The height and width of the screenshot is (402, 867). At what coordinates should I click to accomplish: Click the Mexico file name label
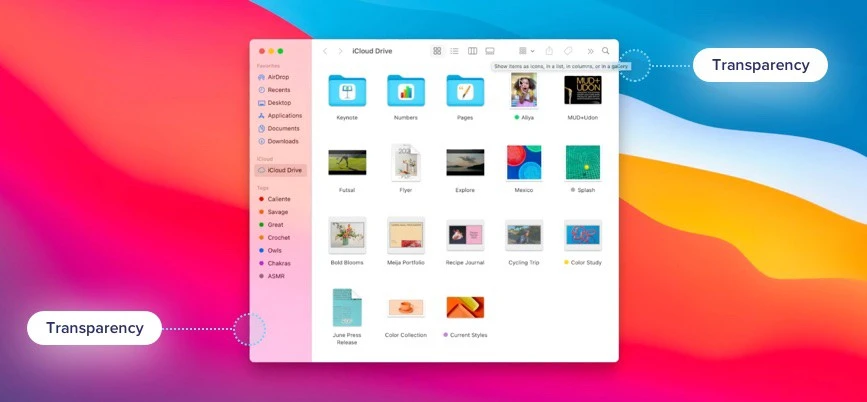524,190
